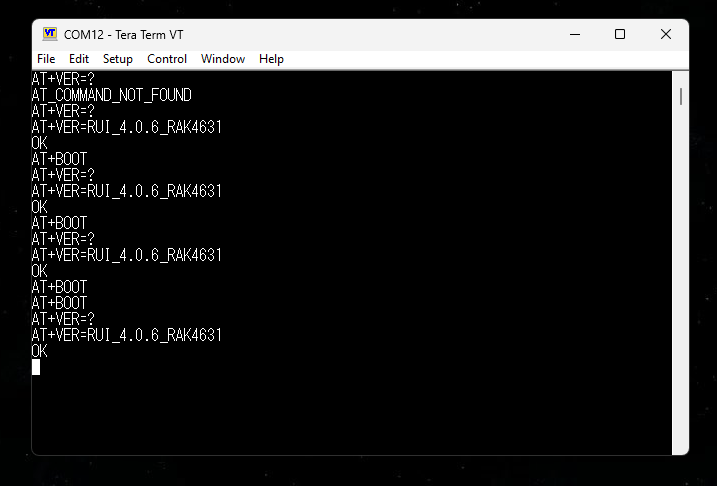Click the first AT+BOOT command line
Viewport: 717px width, 486px height.
(x=59, y=159)
